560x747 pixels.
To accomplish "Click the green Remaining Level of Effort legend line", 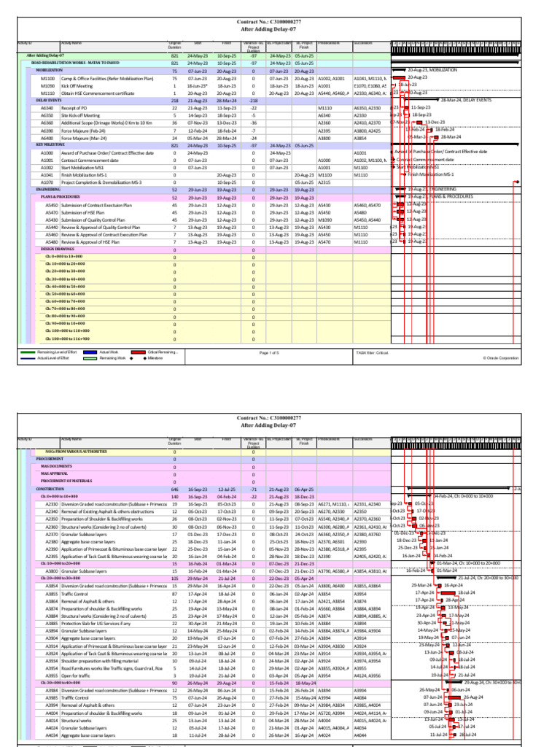I will click(x=28, y=352).
